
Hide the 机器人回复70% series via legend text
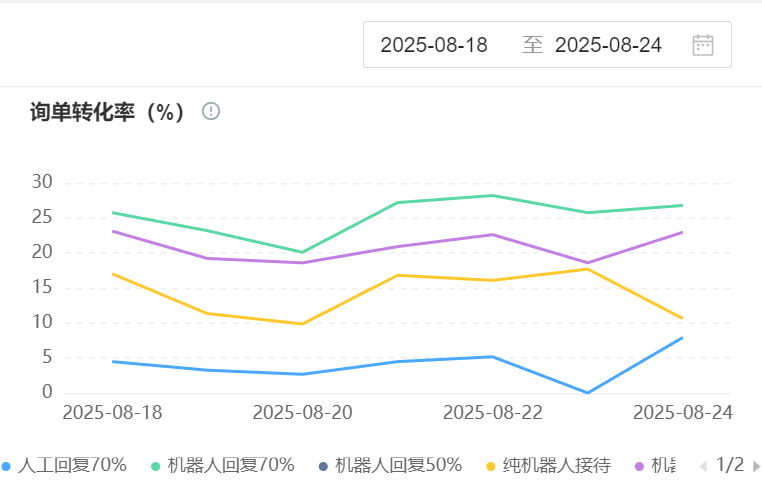[231, 465]
